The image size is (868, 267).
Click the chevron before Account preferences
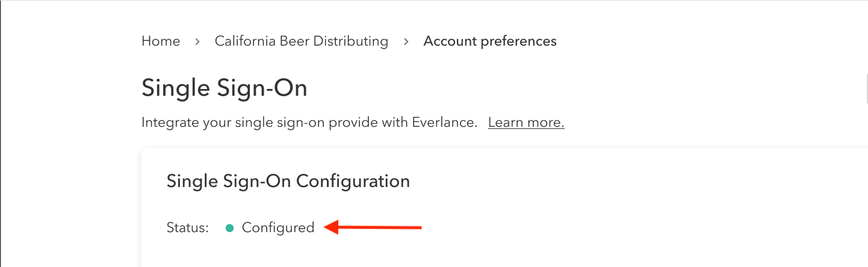406,41
